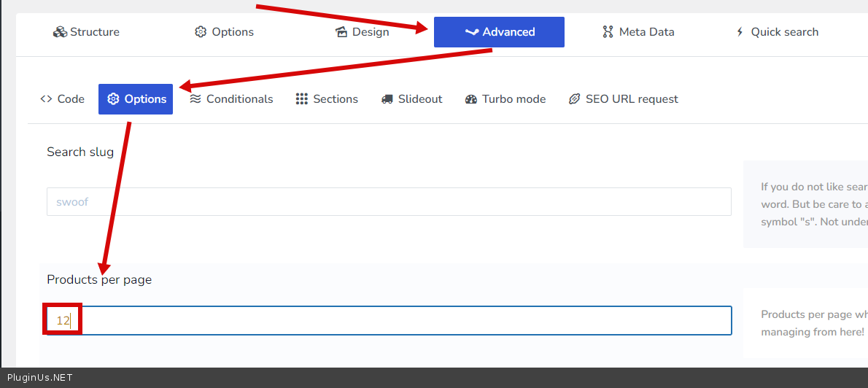This screenshot has width=868, height=388.
Task: Click the Meta Data tree icon
Action: [608, 32]
